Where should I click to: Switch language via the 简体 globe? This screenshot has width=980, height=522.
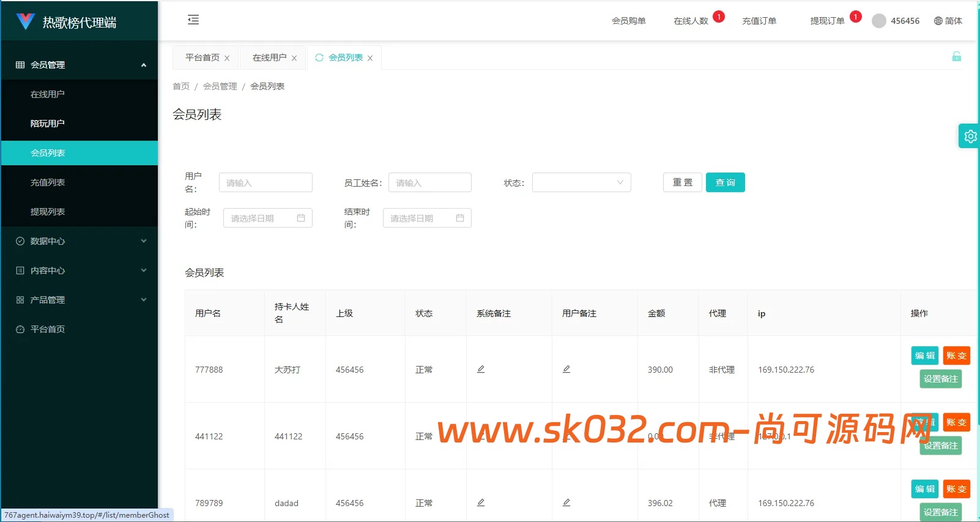948,21
